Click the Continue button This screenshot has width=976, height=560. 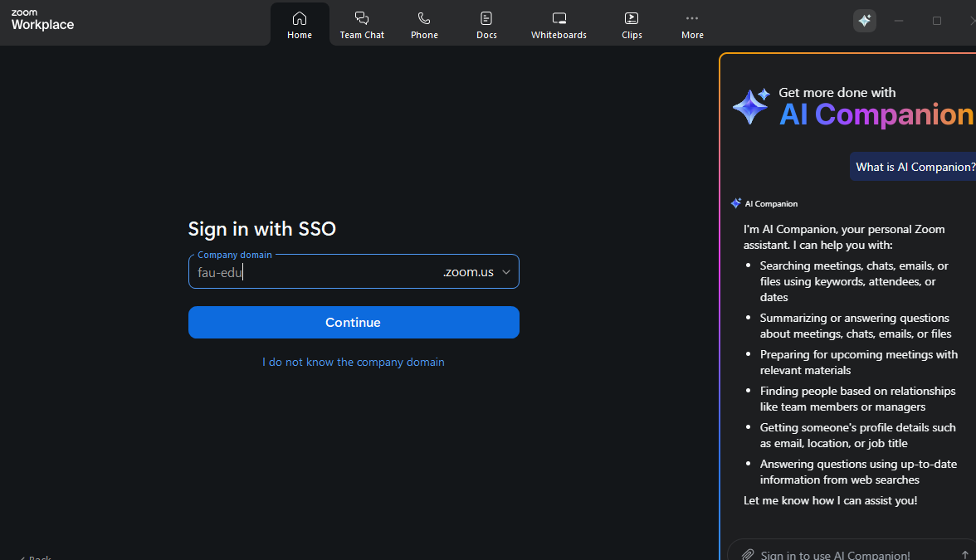[x=354, y=322]
